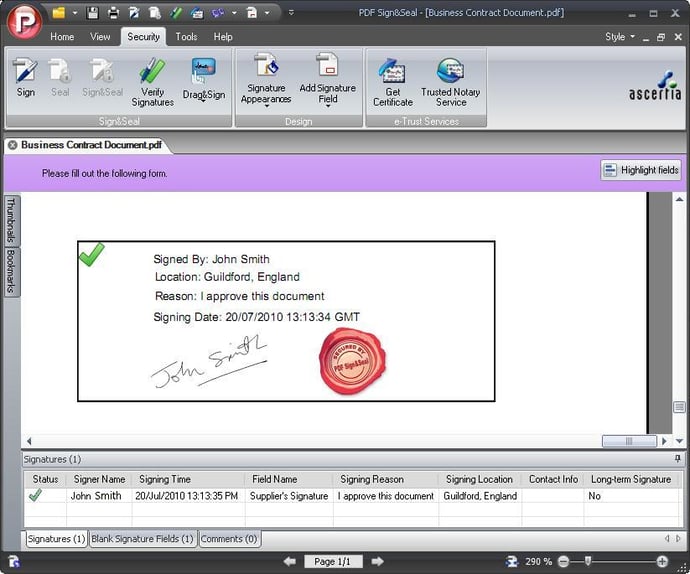Viewport: 690px width, 574px height.
Task: Click the Sign button in ribbon
Action: click(x=26, y=77)
